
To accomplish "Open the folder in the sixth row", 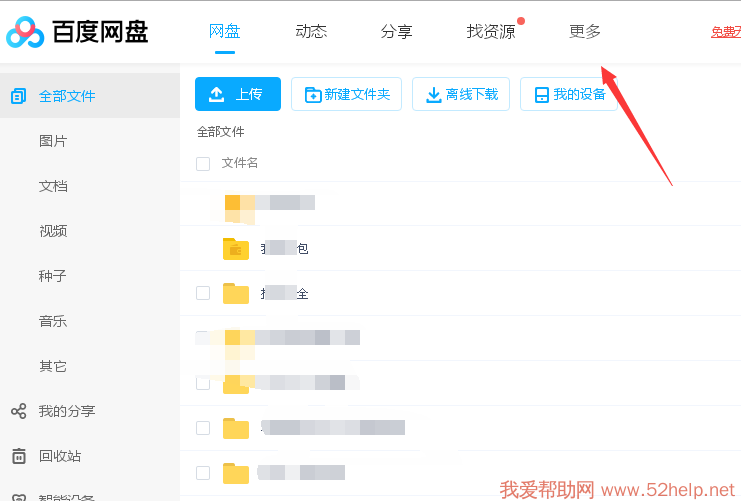I will click(236, 428).
